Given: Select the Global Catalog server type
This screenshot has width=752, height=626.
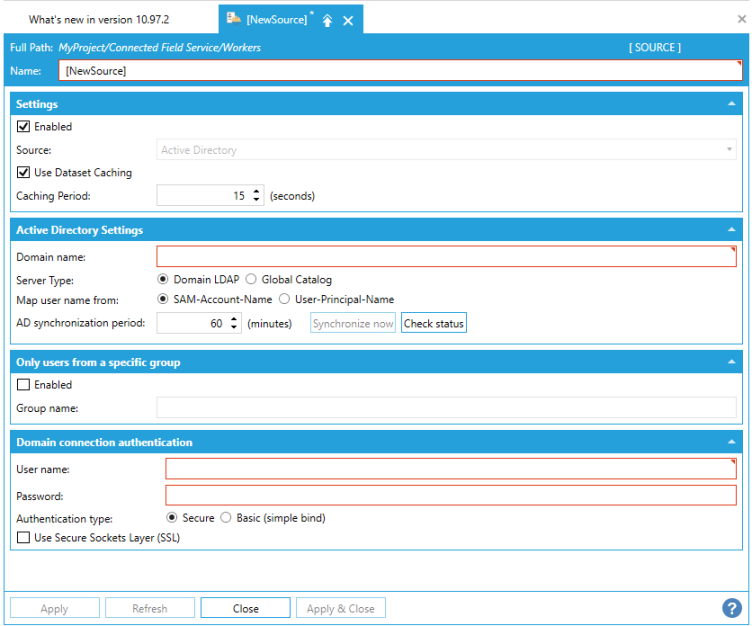Looking at the screenshot, I should click(251, 279).
